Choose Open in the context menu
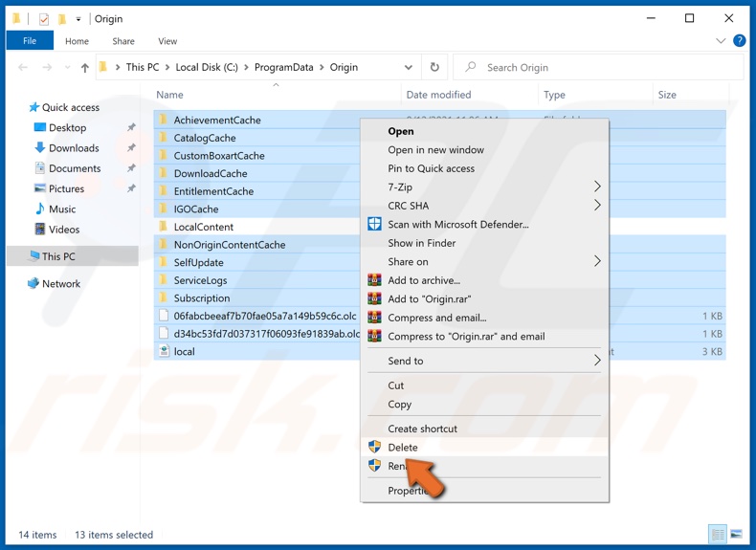Screen dimensions: 756x550 coord(401,131)
